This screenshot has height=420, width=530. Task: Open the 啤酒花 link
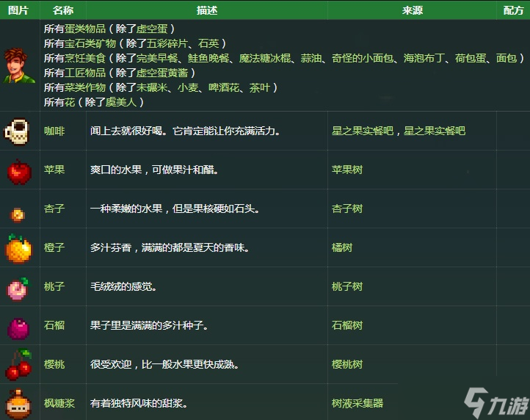click(224, 87)
